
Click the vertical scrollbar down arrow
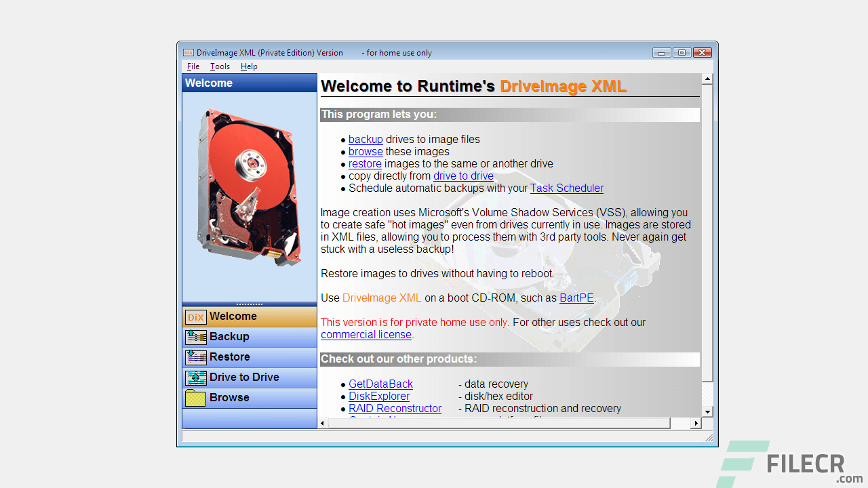707,411
